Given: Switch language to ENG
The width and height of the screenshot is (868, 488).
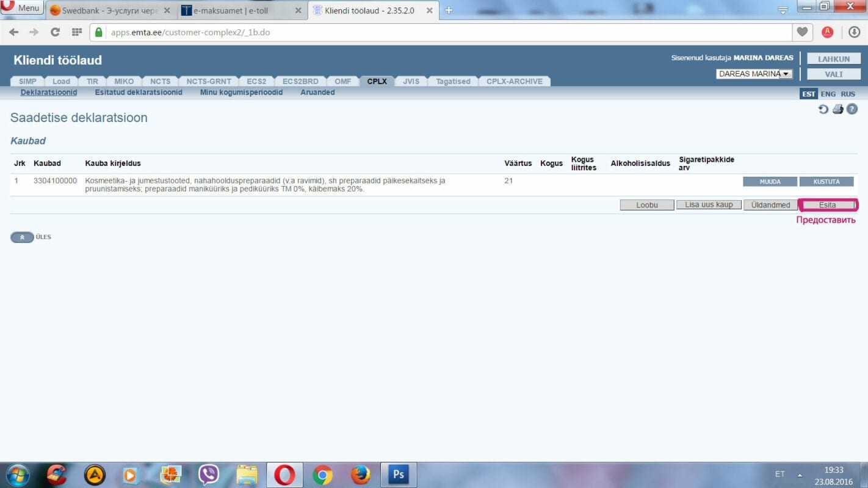Looking at the screenshot, I should tap(828, 94).
